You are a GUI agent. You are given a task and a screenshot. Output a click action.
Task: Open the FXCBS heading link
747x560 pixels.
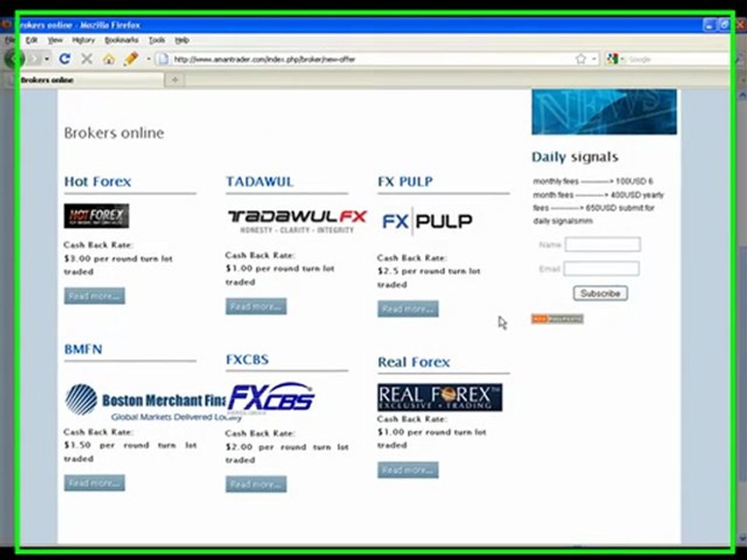tap(247, 359)
